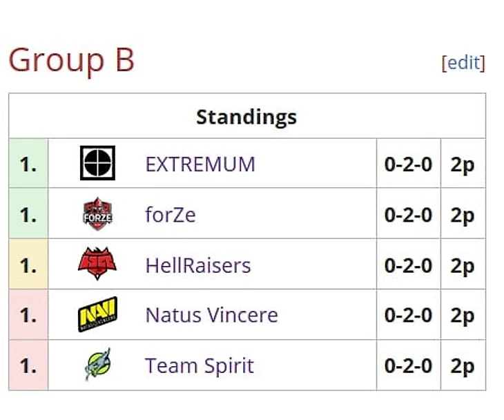The width and height of the screenshot is (504, 420).
Task: Select EXTREMUM's 0-2-0 record cell
Action: (x=408, y=164)
